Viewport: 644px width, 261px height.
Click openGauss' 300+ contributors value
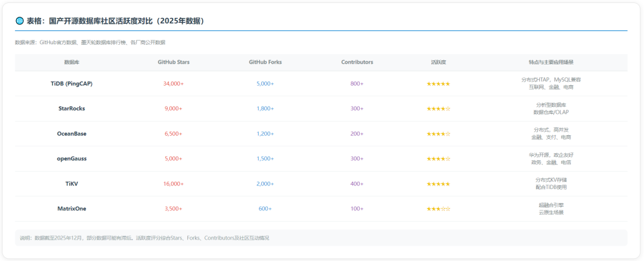click(x=357, y=159)
